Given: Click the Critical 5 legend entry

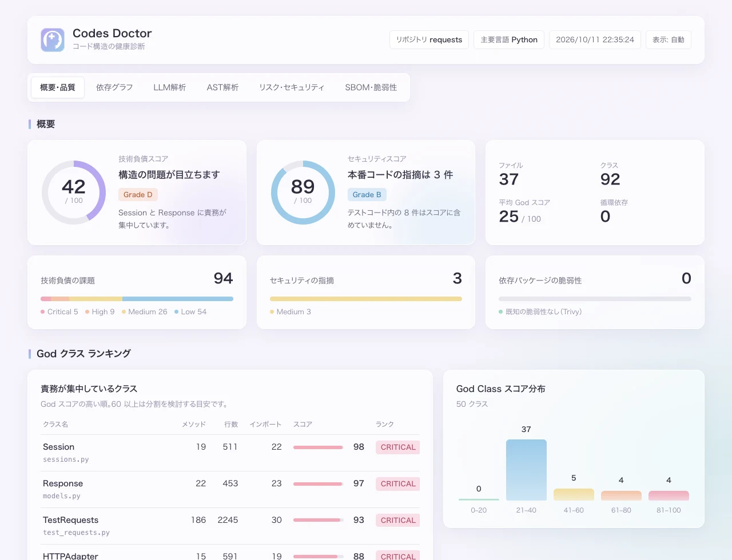Looking at the screenshot, I should pos(59,312).
